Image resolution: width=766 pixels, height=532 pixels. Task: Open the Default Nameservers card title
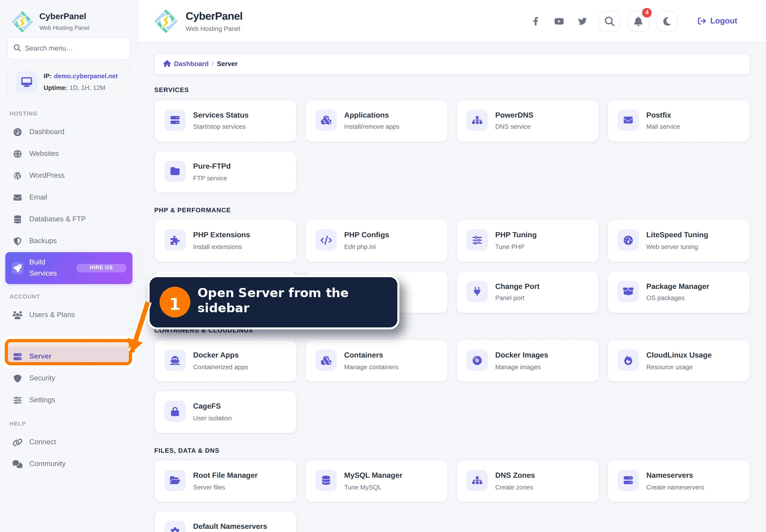pos(230,526)
